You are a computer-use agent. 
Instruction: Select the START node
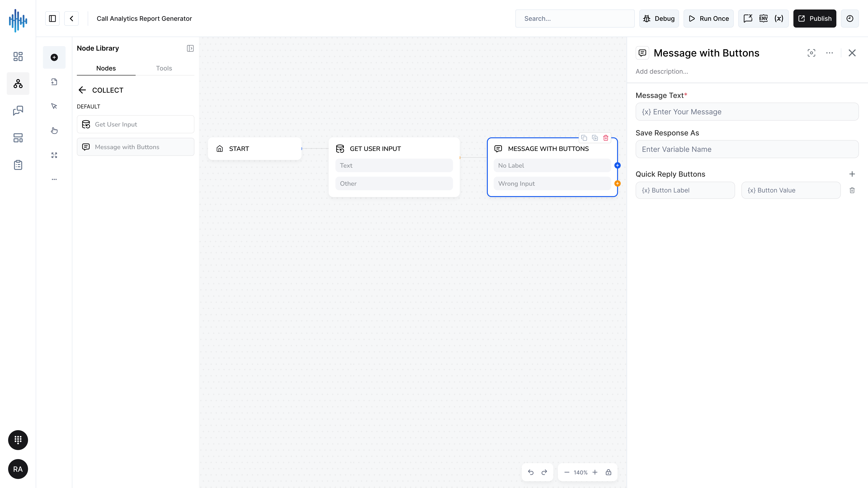point(254,149)
